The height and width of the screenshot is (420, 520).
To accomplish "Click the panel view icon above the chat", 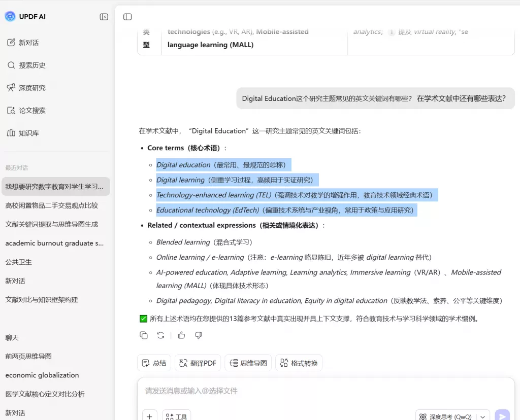I will click(x=127, y=17).
